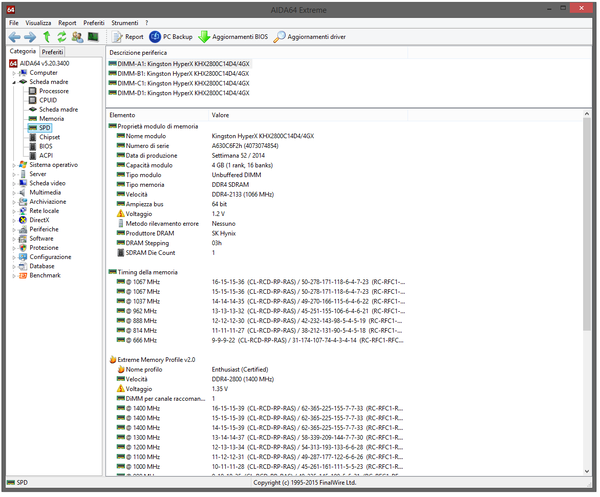Select the DIMM-A1 Kingston HyperX module
This screenshot has width=600, height=497.
[x=179, y=64]
